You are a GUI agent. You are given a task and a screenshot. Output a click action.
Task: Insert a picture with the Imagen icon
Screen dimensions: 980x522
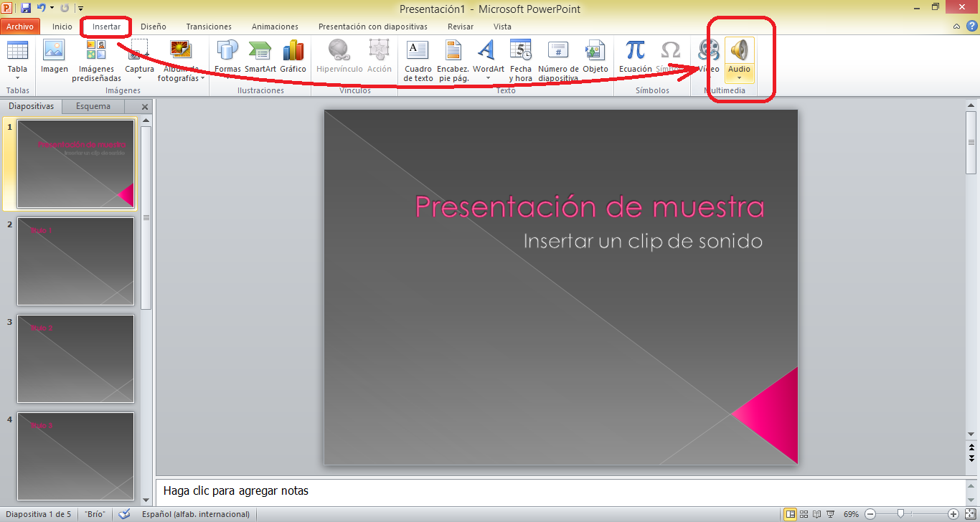tap(54, 52)
